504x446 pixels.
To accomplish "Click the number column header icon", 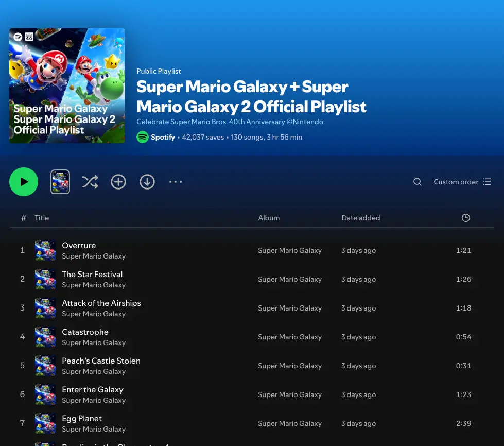I will tap(23, 218).
